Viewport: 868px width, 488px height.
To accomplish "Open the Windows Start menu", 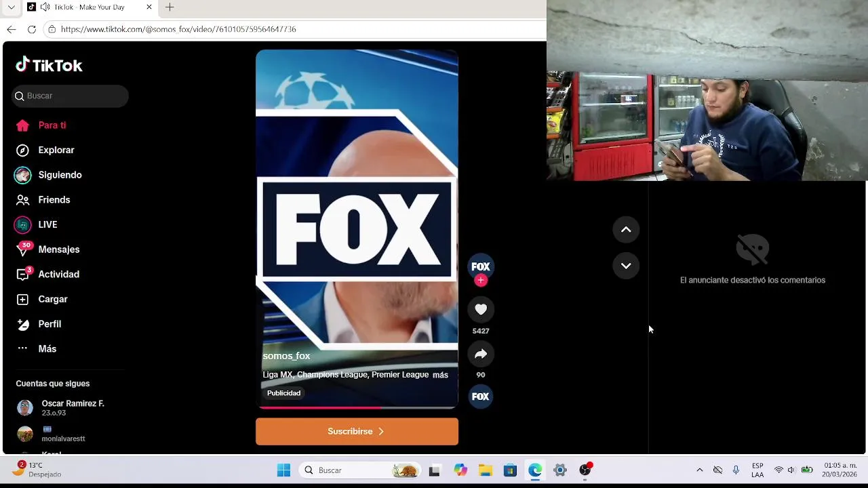I will pos(283,470).
